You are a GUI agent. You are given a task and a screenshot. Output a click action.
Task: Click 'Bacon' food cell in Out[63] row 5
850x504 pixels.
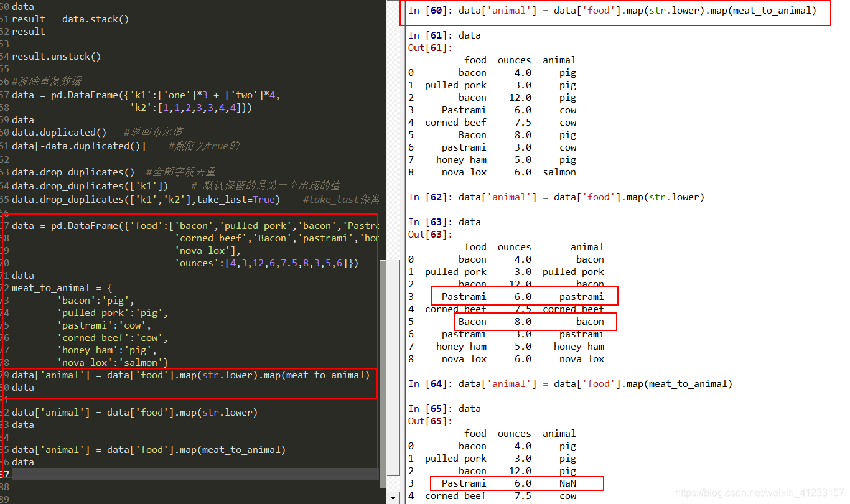click(x=472, y=321)
